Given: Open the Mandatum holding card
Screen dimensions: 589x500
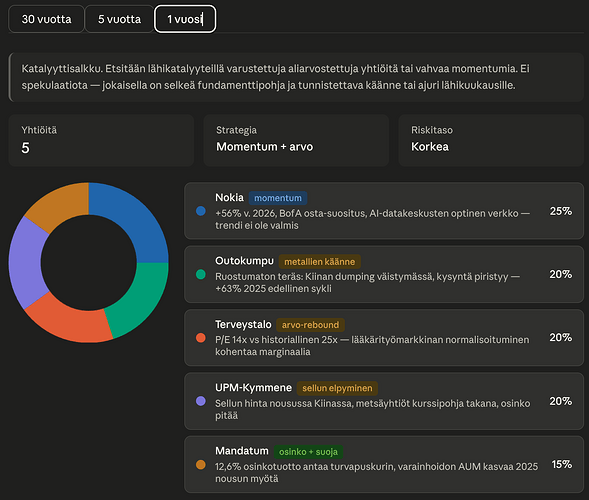Looking at the screenshot, I should coord(384,464).
